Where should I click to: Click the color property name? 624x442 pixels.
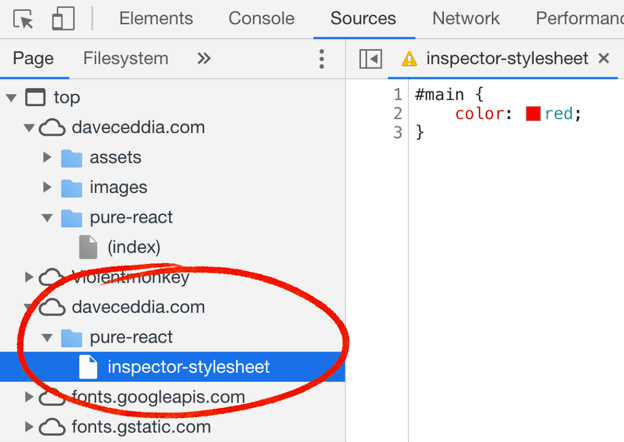click(x=480, y=114)
